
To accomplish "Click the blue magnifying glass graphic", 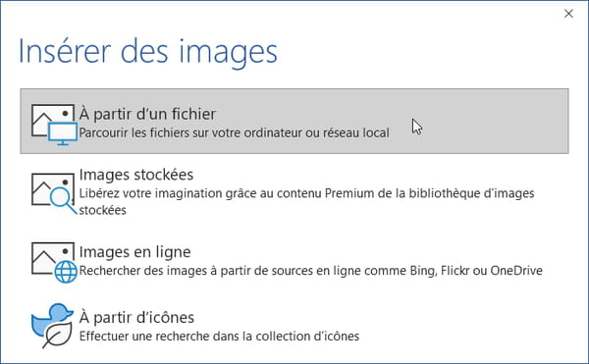I will click(63, 201).
